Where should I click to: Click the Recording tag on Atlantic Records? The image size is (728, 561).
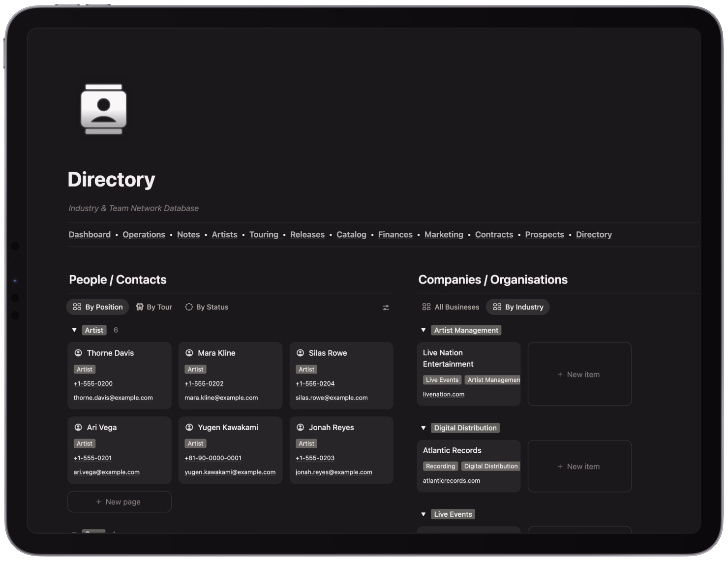click(x=441, y=466)
